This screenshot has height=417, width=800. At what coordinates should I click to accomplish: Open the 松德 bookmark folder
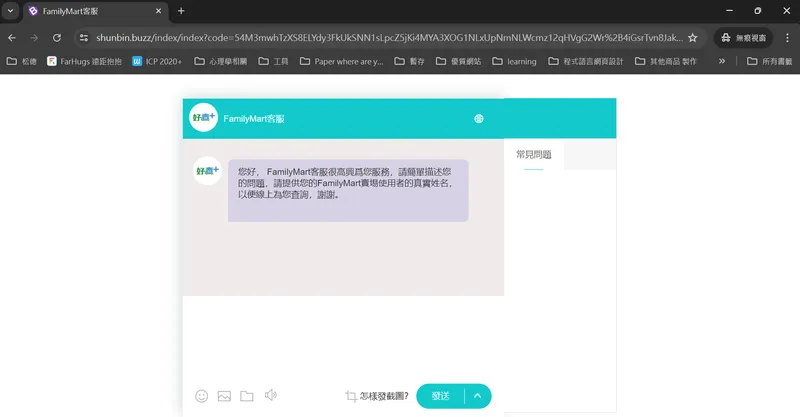click(x=21, y=61)
